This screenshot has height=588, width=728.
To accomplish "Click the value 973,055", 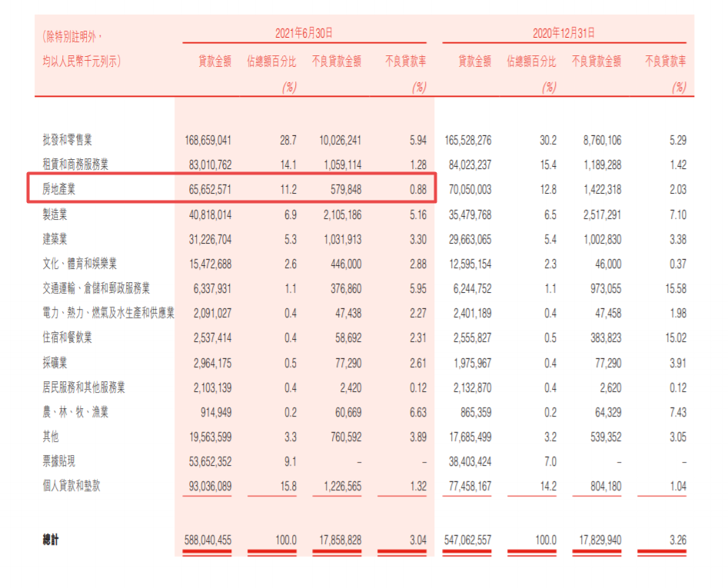I will coord(606,289).
